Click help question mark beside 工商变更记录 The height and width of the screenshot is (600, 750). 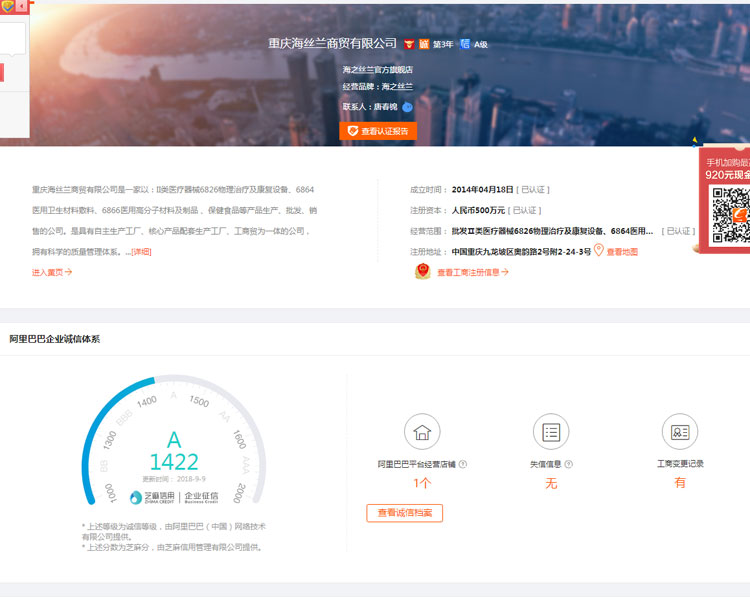(x=709, y=464)
